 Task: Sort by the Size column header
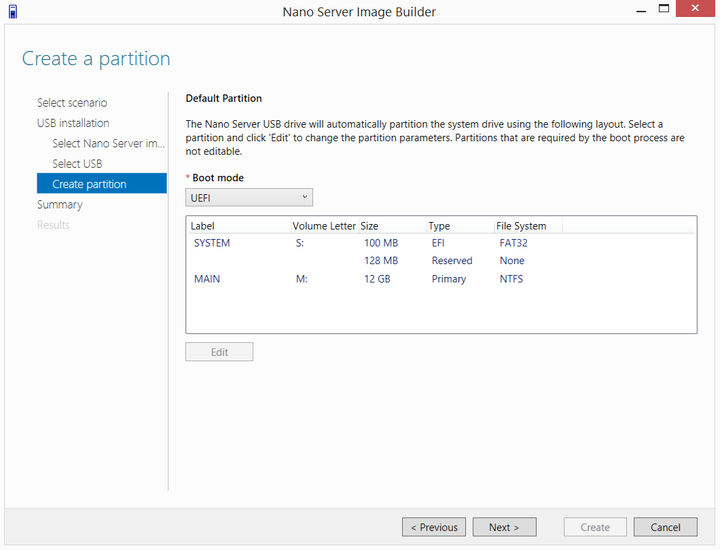point(392,226)
